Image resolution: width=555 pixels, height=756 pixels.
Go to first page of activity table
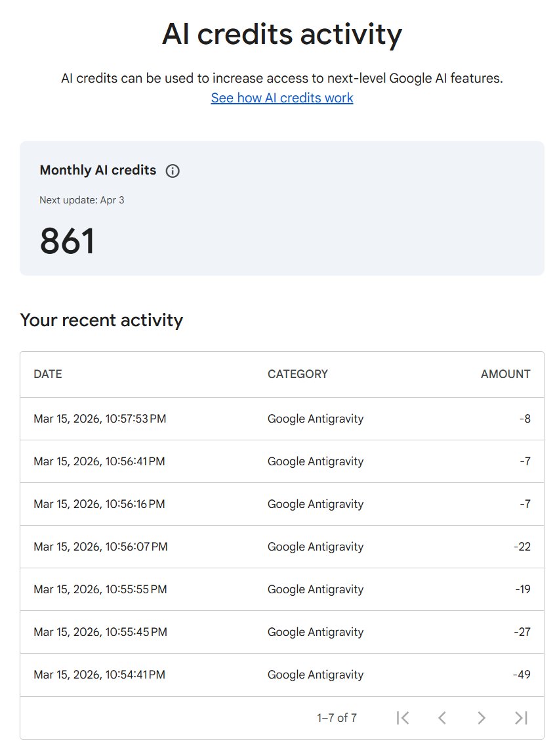click(403, 718)
